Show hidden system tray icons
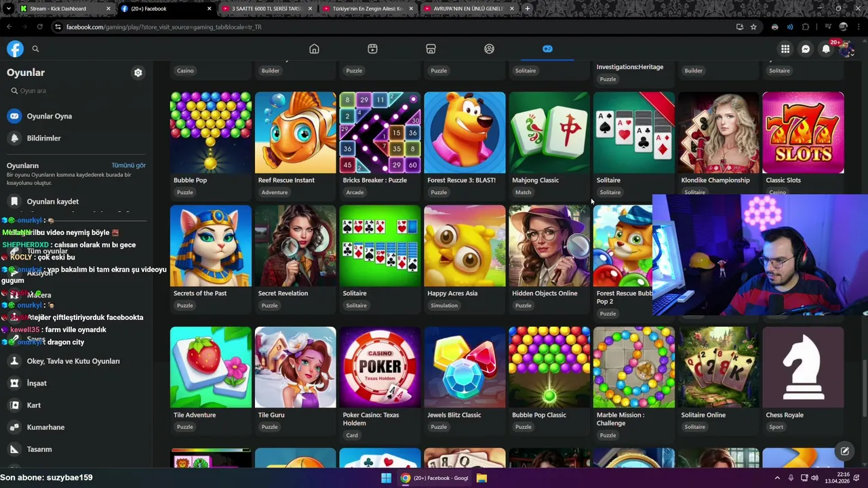This screenshot has height=488, width=868. (777, 478)
